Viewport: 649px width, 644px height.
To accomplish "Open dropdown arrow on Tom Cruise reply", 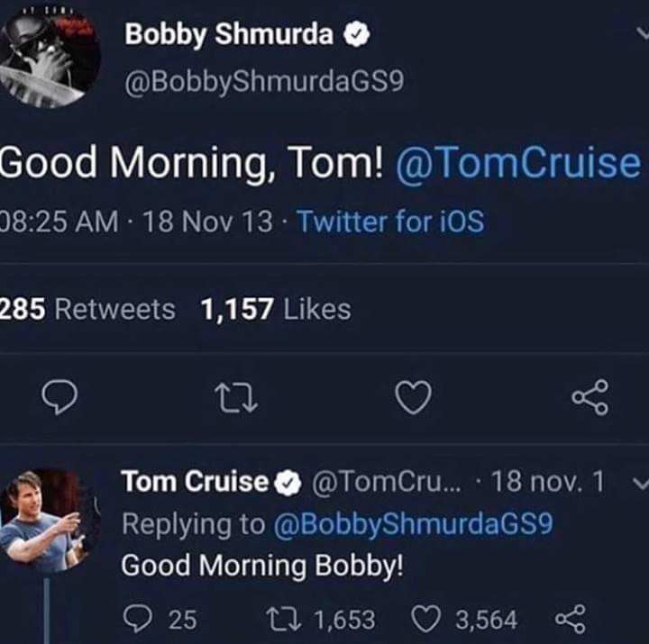I will 639,484.
